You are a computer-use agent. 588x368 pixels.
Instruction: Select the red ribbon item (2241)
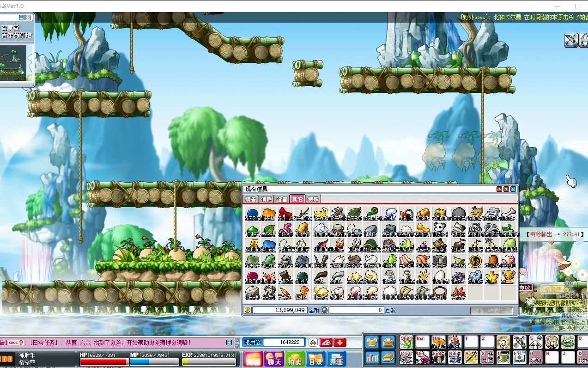tap(285, 214)
